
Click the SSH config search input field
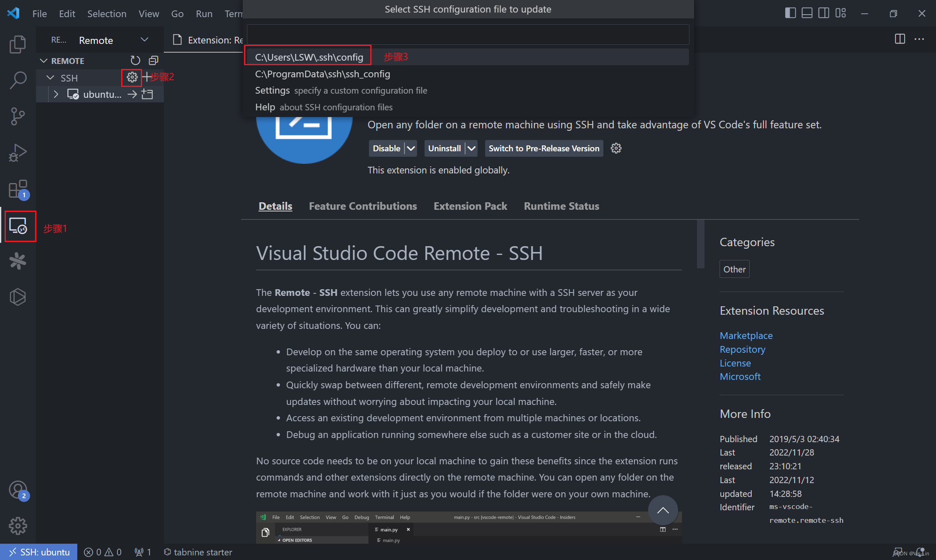coord(468,34)
